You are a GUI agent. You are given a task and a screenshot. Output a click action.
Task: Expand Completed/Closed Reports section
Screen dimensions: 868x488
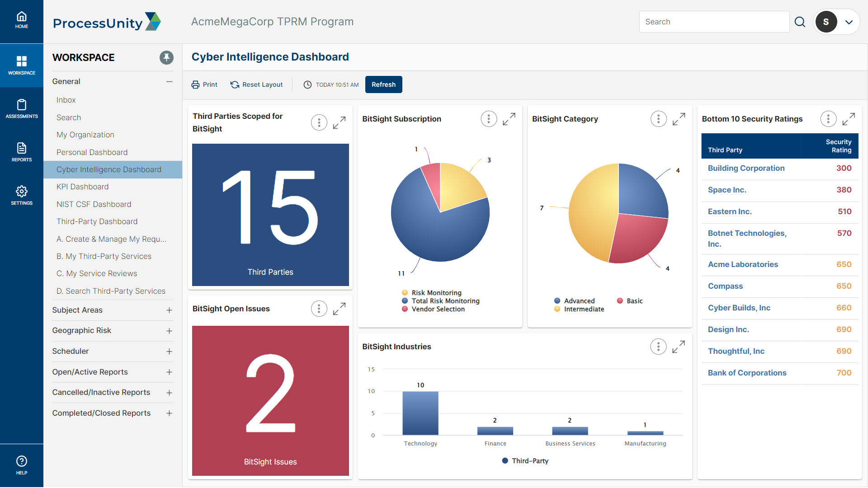click(170, 413)
